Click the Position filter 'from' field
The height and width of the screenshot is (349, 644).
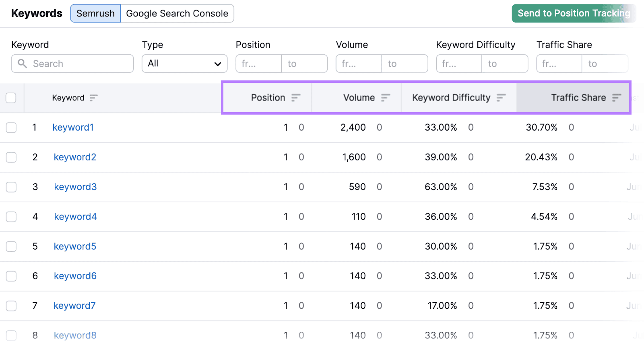(x=258, y=64)
